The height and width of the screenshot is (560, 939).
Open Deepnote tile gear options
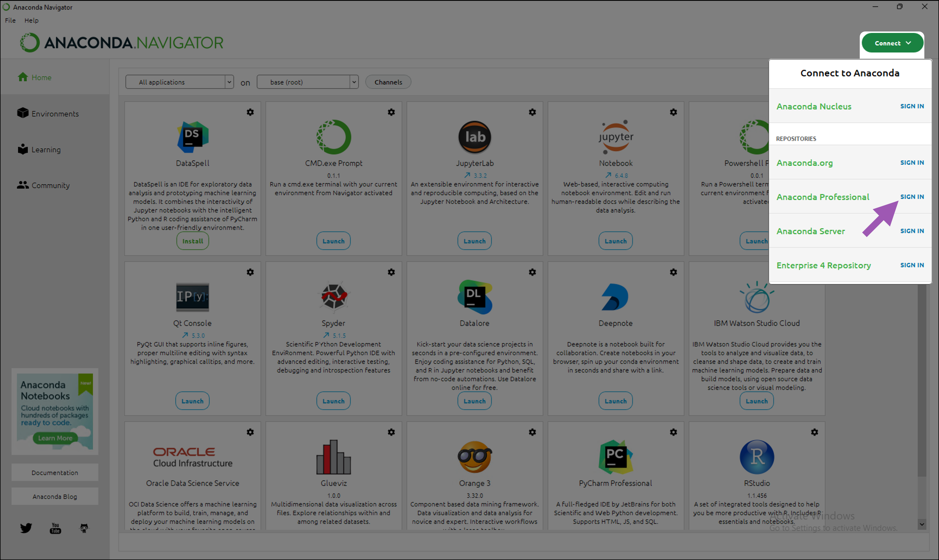click(673, 272)
